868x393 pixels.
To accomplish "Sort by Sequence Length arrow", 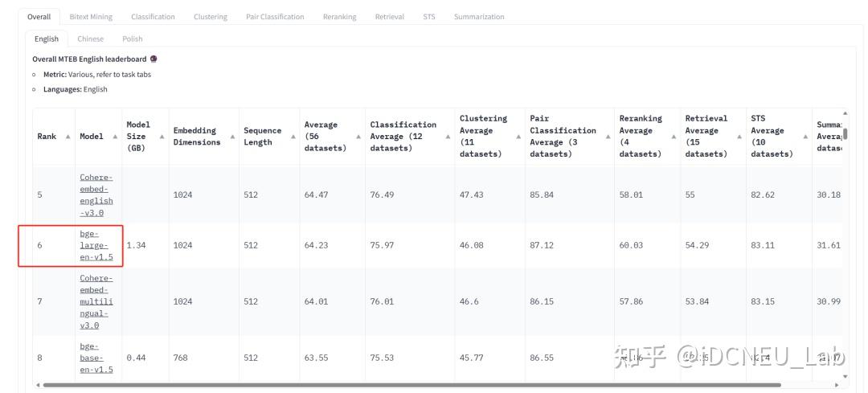I will click(x=293, y=136).
